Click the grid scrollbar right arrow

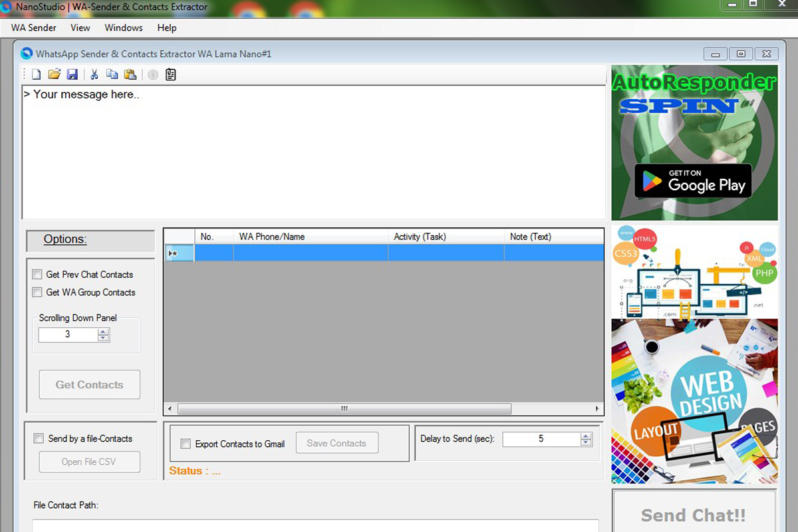coord(597,409)
